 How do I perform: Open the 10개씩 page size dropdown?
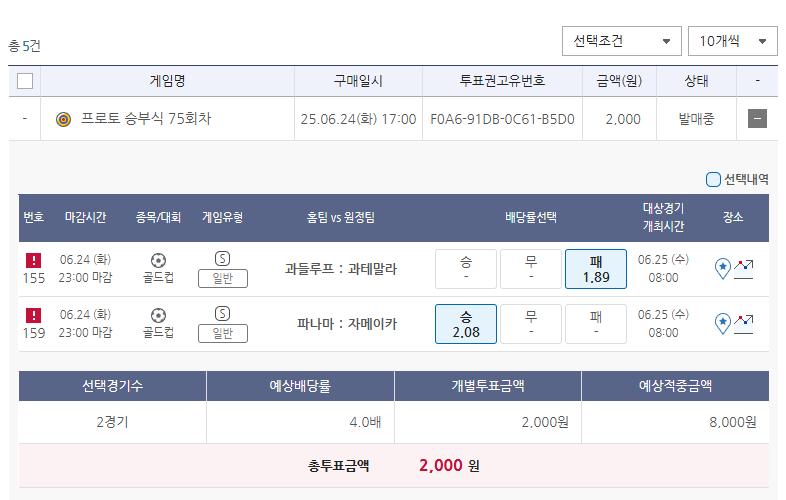click(x=732, y=41)
